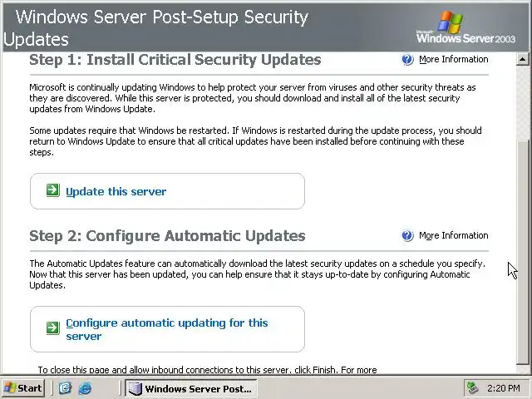Click the Step 2 help question-mark icon
Screen dimensions: 532x399
click(407, 236)
